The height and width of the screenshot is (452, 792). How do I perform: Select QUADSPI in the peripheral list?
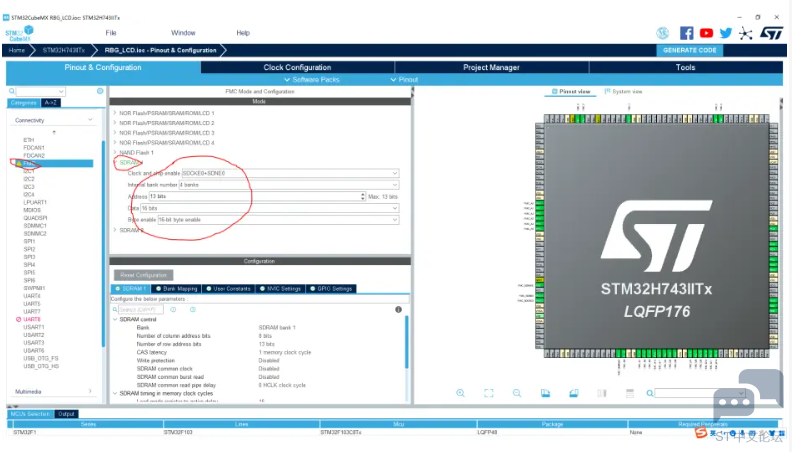pos(35,218)
